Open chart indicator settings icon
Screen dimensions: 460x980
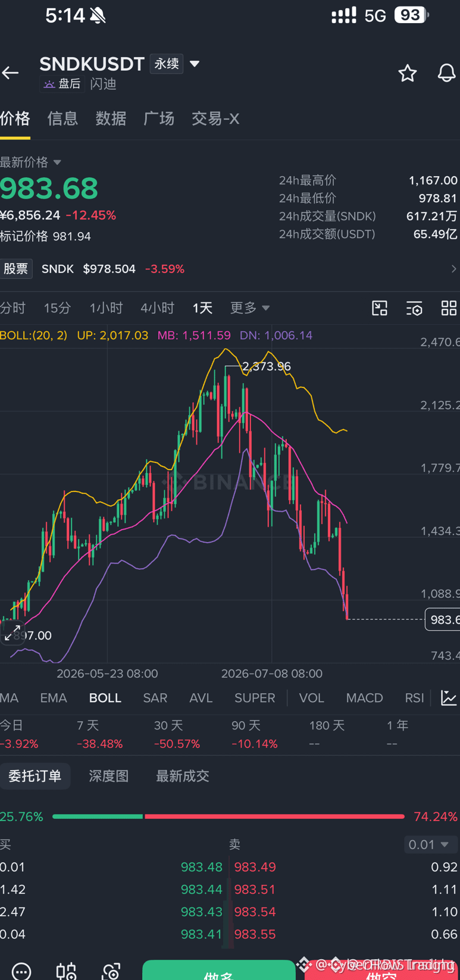click(x=414, y=308)
